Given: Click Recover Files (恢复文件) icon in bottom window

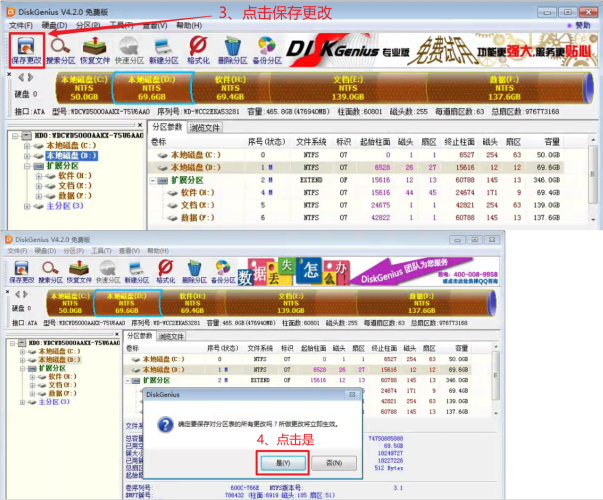Looking at the screenshot, I should pyautogui.click(x=79, y=272).
